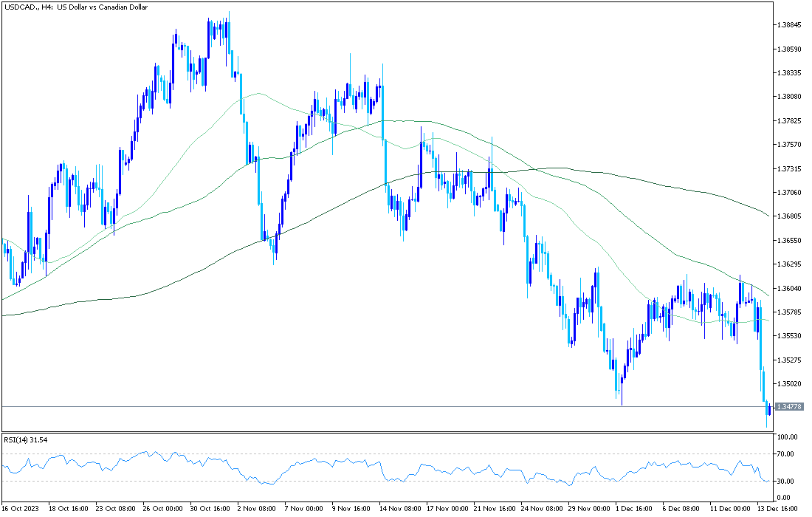Click the '16 Oct 2023' date label

[20, 509]
